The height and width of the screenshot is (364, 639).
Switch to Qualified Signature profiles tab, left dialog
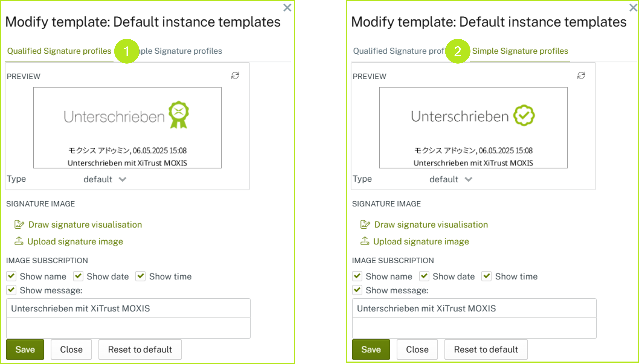click(x=59, y=51)
